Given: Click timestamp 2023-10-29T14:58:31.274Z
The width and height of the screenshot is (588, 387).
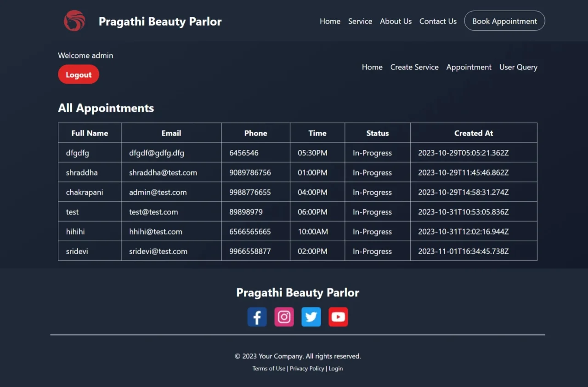Looking at the screenshot, I should pos(464,193).
